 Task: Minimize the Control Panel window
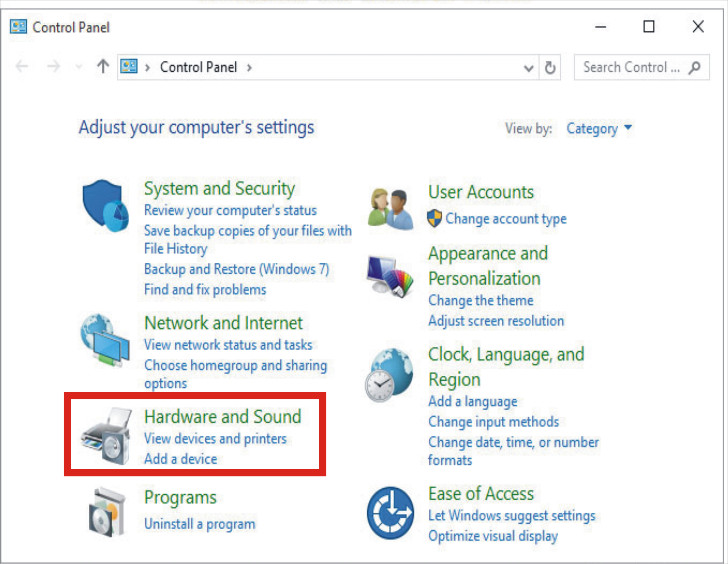click(x=601, y=27)
